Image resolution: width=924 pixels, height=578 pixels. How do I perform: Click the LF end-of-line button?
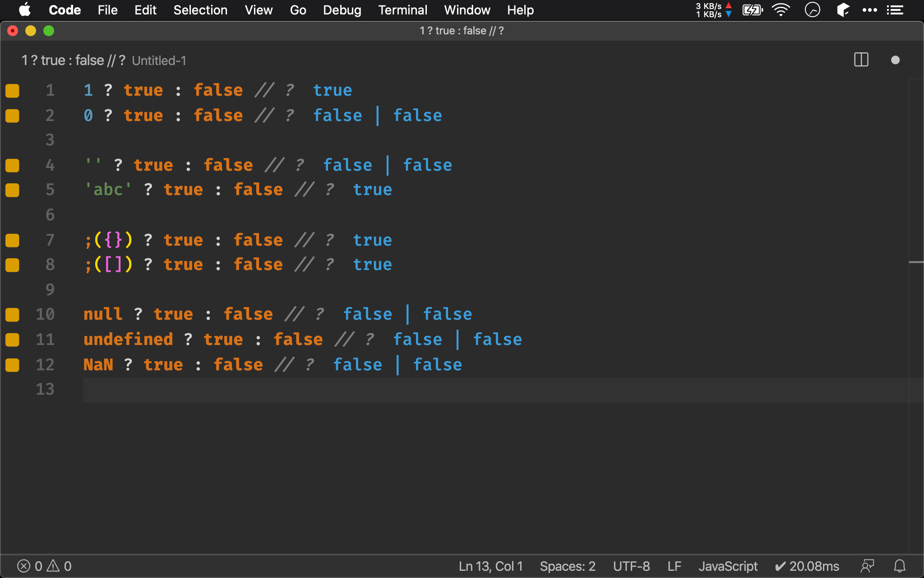click(674, 566)
